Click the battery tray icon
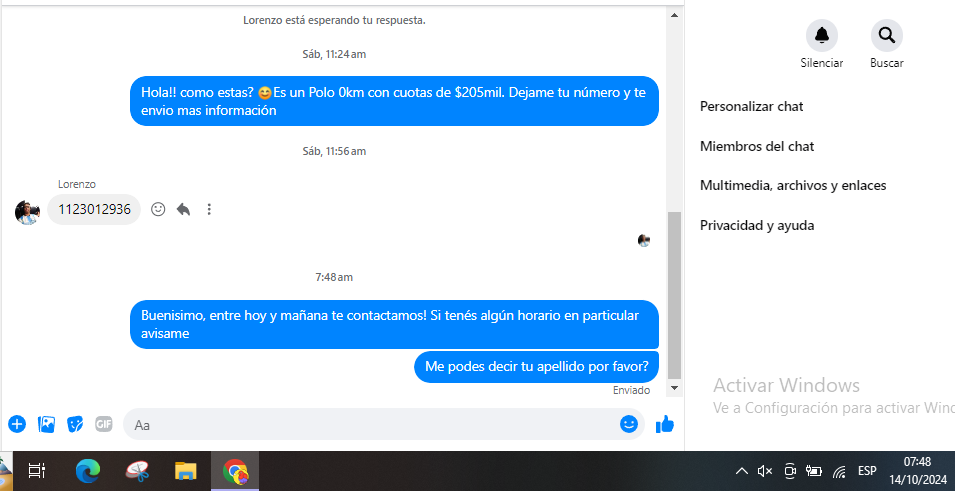Image resolution: width=955 pixels, height=491 pixels. (x=814, y=471)
